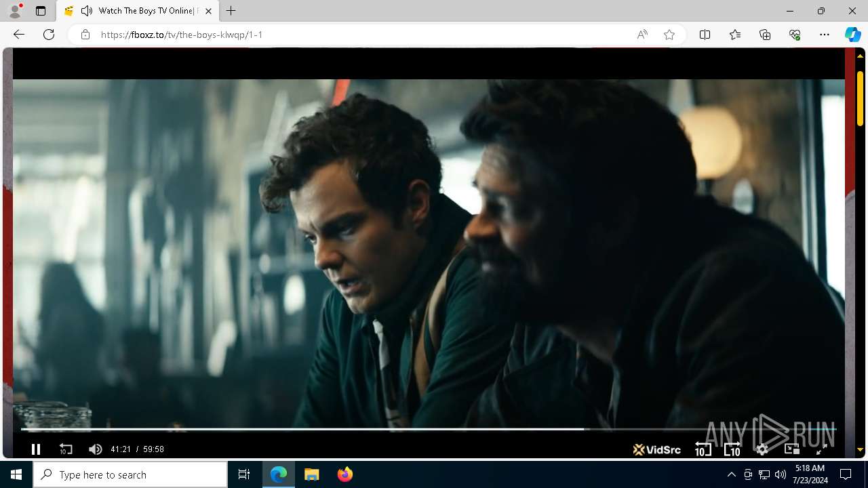Open the VidSrc logo link

(656, 449)
